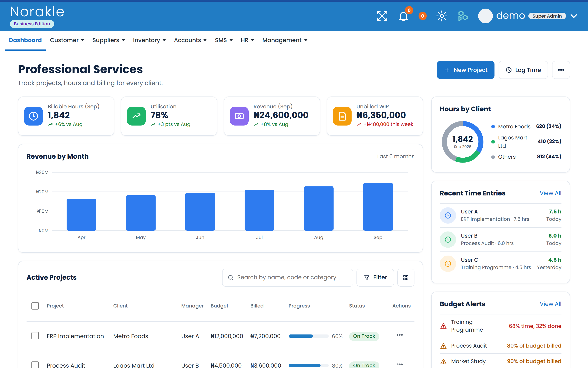Click the demo user avatar circle
This screenshot has width=588, height=368.
[x=485, y=16]
